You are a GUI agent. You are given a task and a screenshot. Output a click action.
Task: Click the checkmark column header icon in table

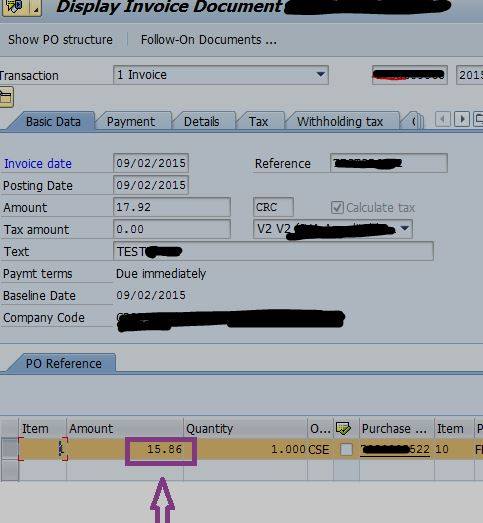click(x=344, y=428)
